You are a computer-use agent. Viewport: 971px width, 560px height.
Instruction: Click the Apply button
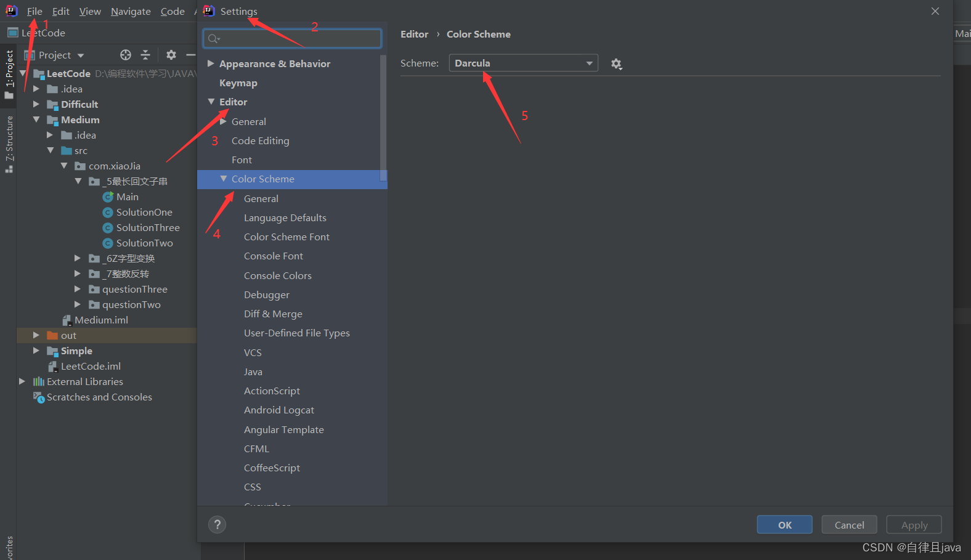click(x=914, y=525)
